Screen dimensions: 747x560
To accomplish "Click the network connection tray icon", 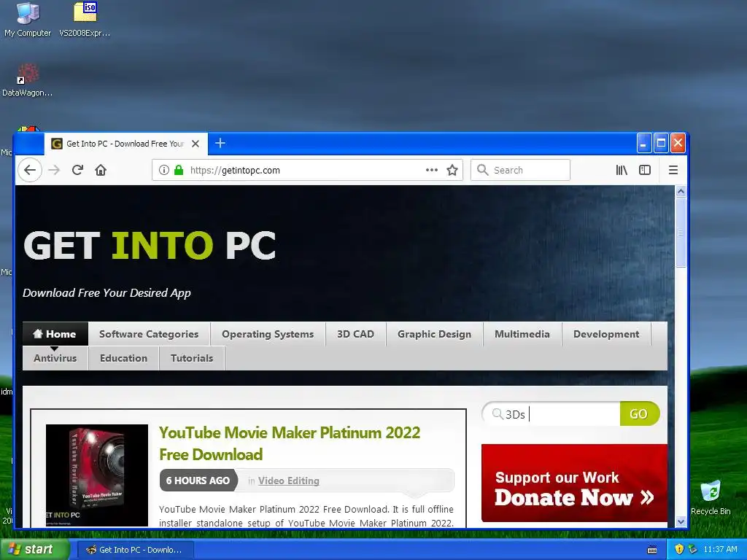I will click(x=693, y=549).
